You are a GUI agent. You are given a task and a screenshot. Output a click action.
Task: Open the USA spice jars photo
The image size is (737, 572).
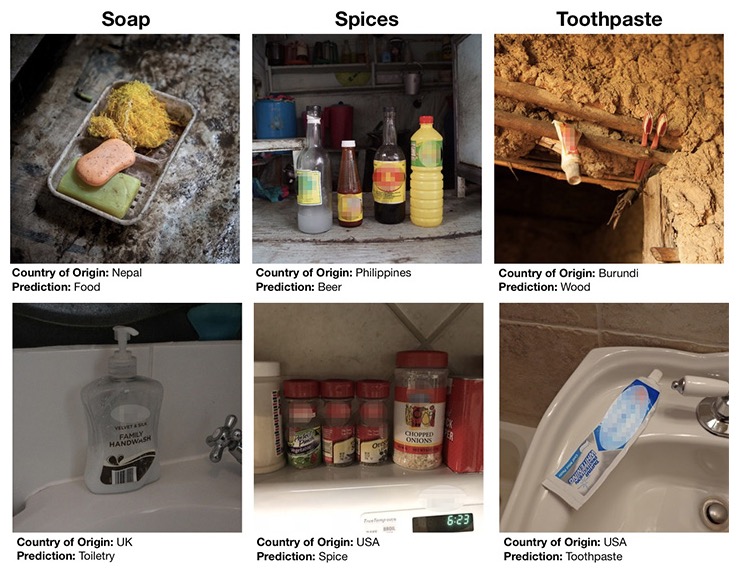[x=368, y=417]
